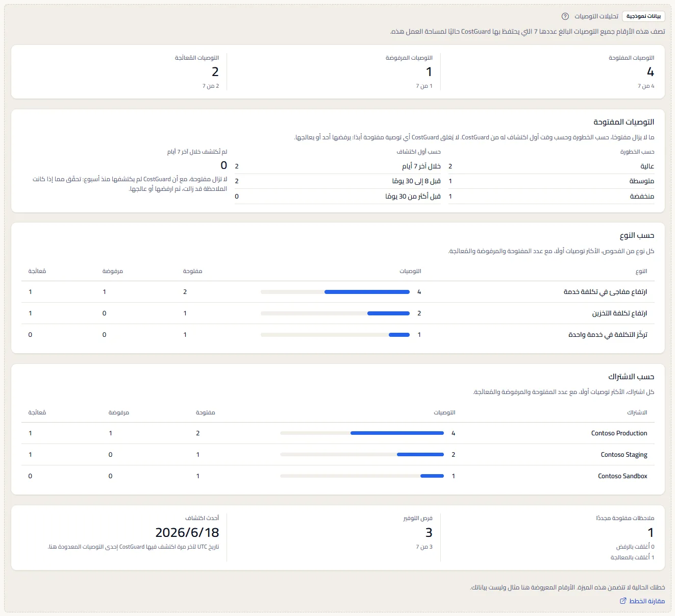The width and height of the screenshot is (675, 616).
Task: Click the first-detected row خلال آخر 7 أيام
Action: pos(338,166)
